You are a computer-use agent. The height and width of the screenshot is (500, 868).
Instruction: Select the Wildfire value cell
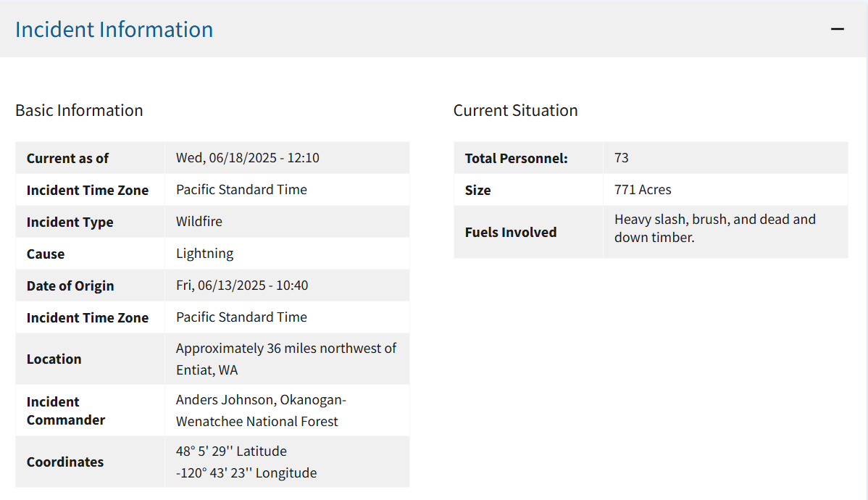(199, 221)
